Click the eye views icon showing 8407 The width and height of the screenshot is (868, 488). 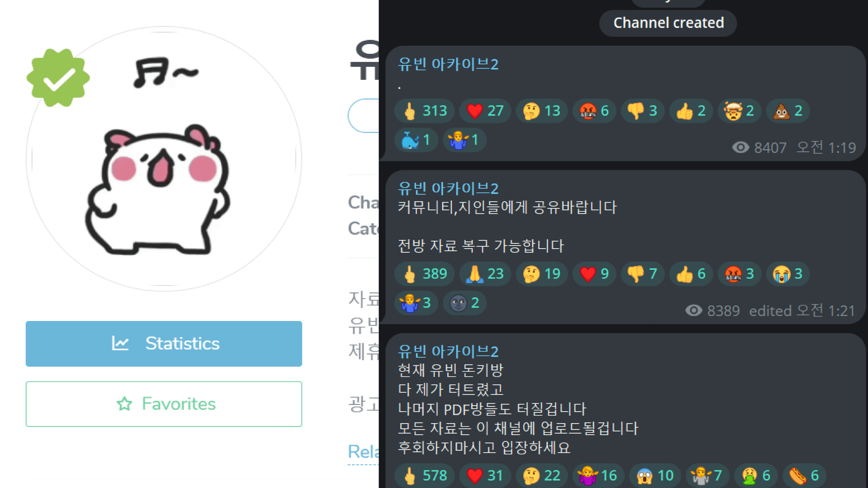pyautogui.click(x=740, y=148)
